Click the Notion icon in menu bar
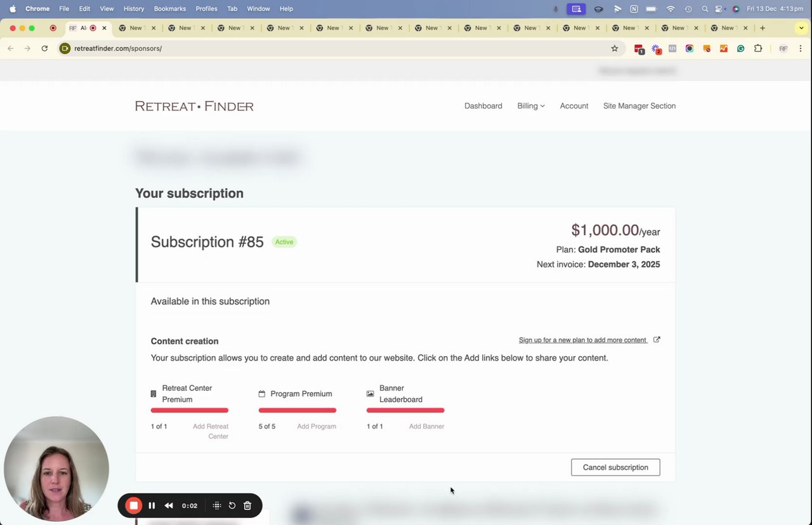 634,9
